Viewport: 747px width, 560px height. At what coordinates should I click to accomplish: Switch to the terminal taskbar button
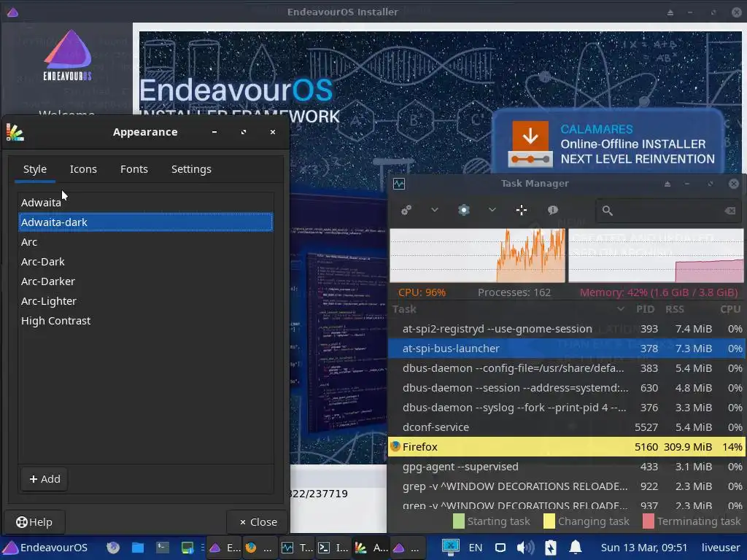click(333, 548)
